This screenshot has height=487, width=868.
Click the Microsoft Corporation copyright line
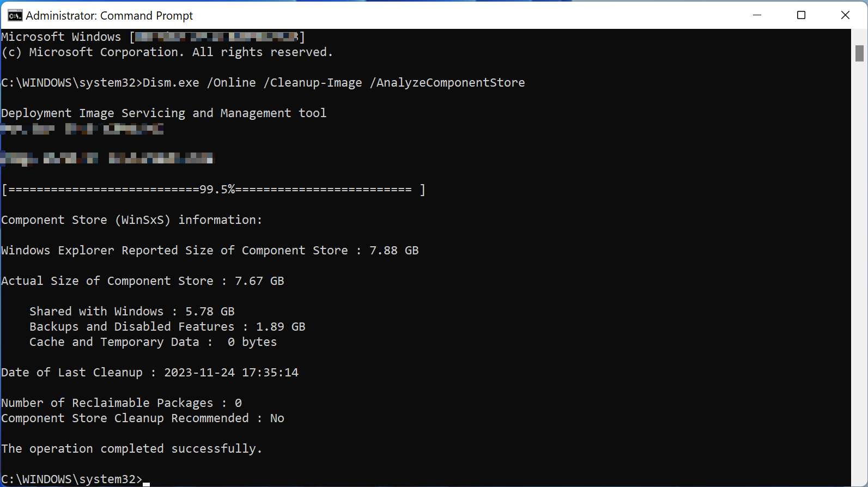(167, 52)
